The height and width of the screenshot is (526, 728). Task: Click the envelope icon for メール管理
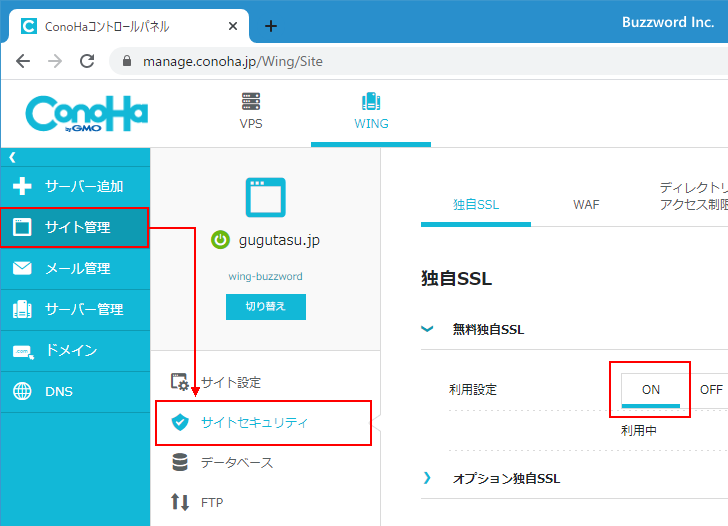22,268
